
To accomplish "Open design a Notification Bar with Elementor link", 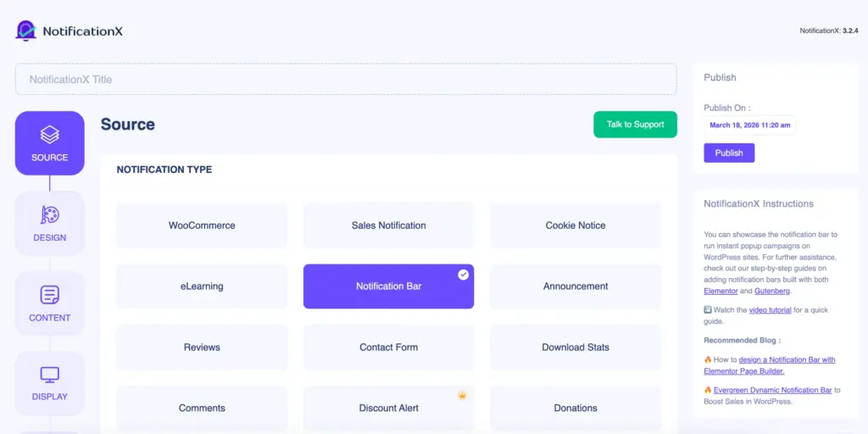I will [x=768, y=365].
